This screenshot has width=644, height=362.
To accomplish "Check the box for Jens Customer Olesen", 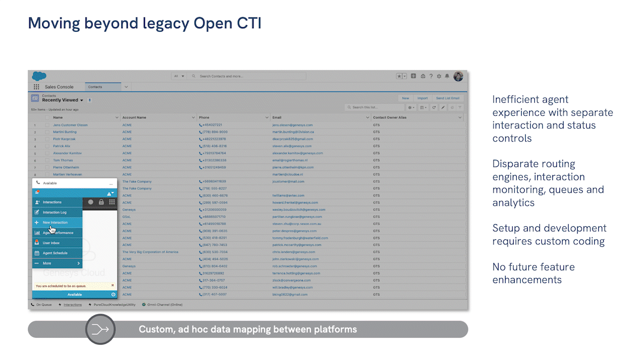I will (48, 125).
